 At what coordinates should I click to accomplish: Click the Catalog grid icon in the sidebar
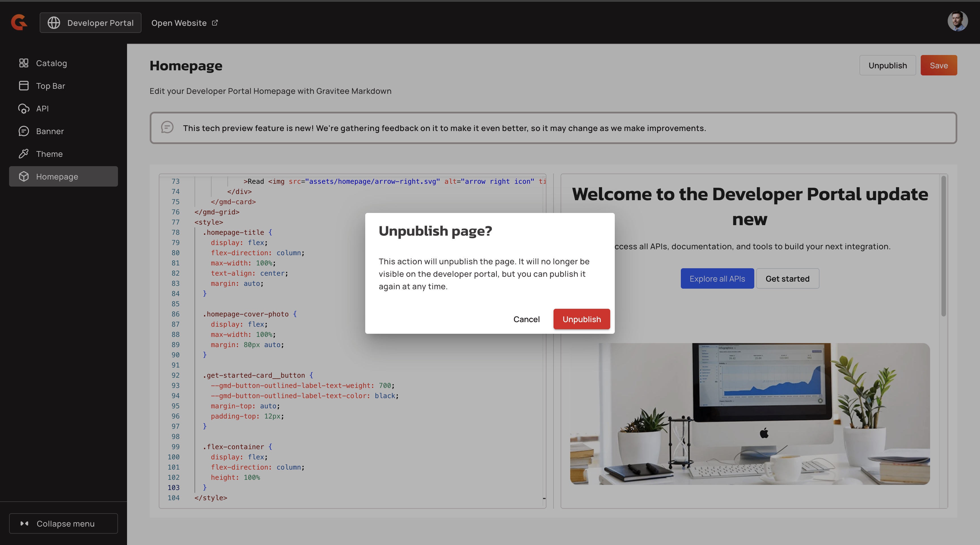[x=24, y=63]
